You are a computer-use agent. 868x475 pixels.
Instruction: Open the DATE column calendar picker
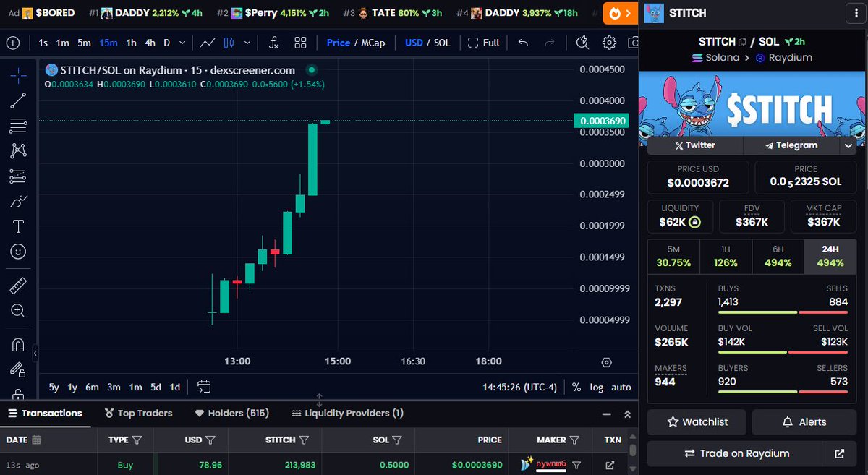[x=37, y=440]
